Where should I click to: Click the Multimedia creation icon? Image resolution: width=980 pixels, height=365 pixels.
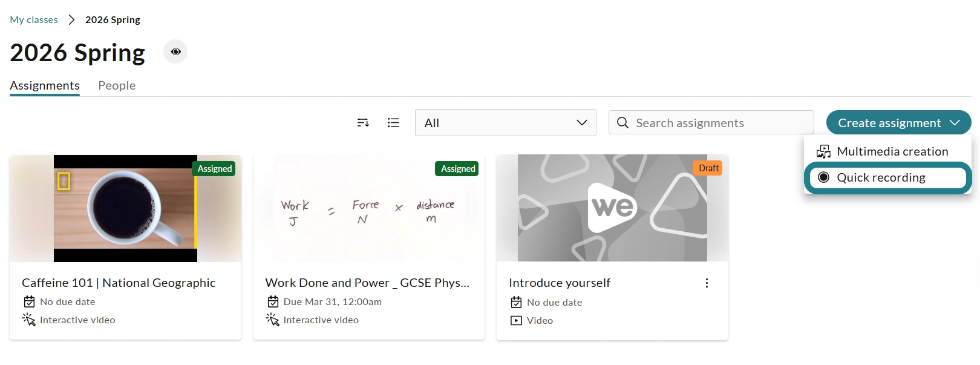(x=823, y=151)
